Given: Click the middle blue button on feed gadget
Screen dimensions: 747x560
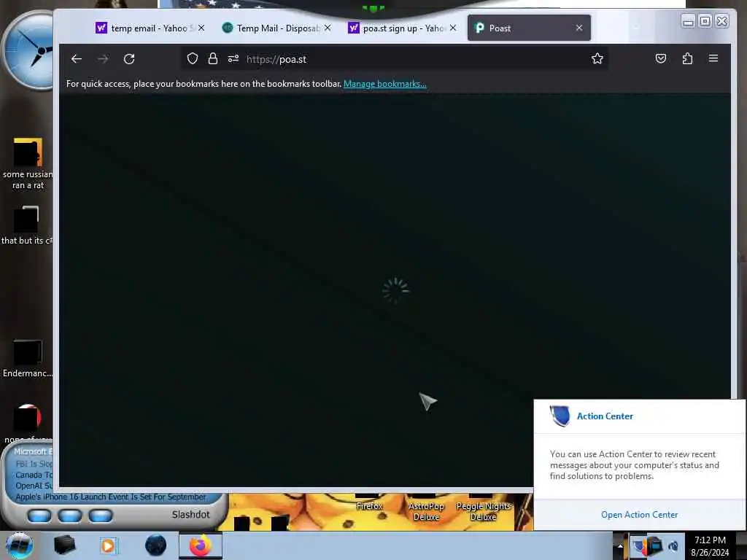Looking at the screenshot, I should point(70,516).
